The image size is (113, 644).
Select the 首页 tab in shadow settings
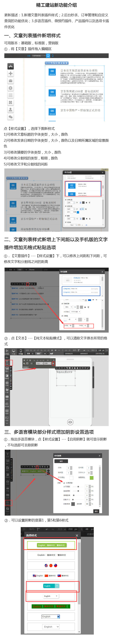point(61,461)
